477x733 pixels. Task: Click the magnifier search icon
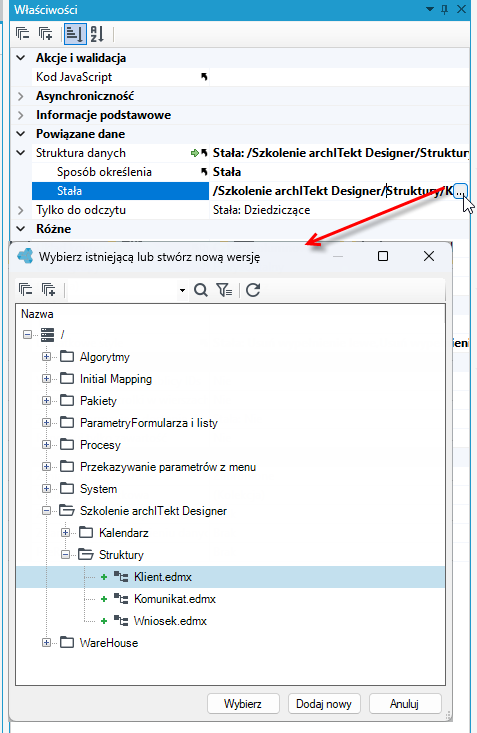[x=201, y=290]
